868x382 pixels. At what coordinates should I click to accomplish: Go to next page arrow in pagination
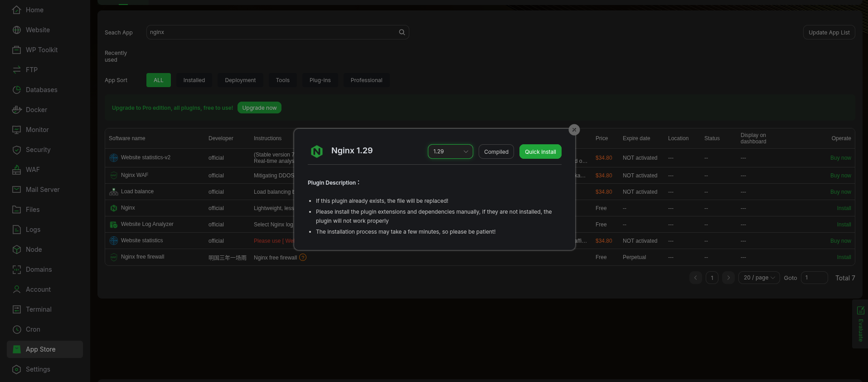click(728, 278)
